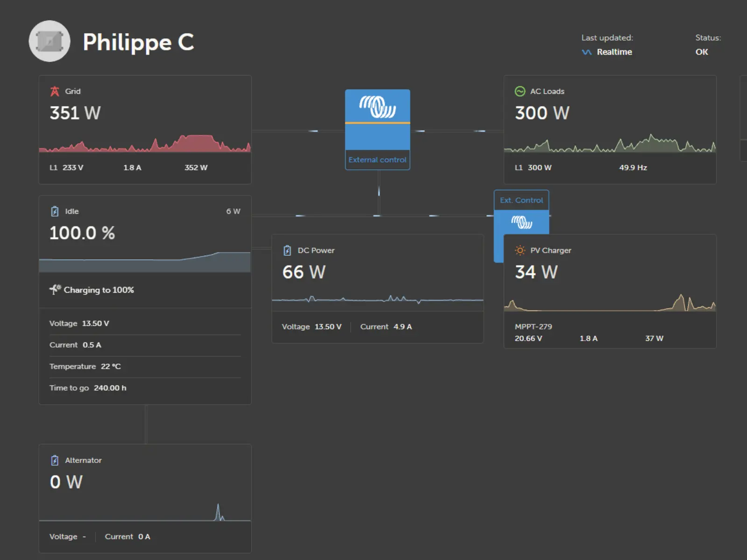Click the 20.66 V PV voltage value
This screenshot has height=560, width=747.
tap(529, 338)
